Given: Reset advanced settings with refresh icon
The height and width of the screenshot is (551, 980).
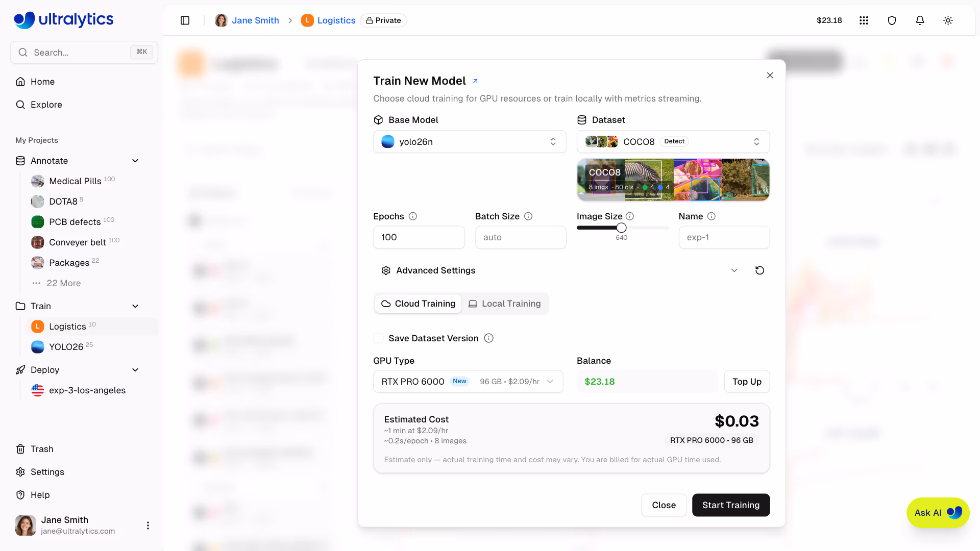Looking at the screenshot, I should pos(759,270).
